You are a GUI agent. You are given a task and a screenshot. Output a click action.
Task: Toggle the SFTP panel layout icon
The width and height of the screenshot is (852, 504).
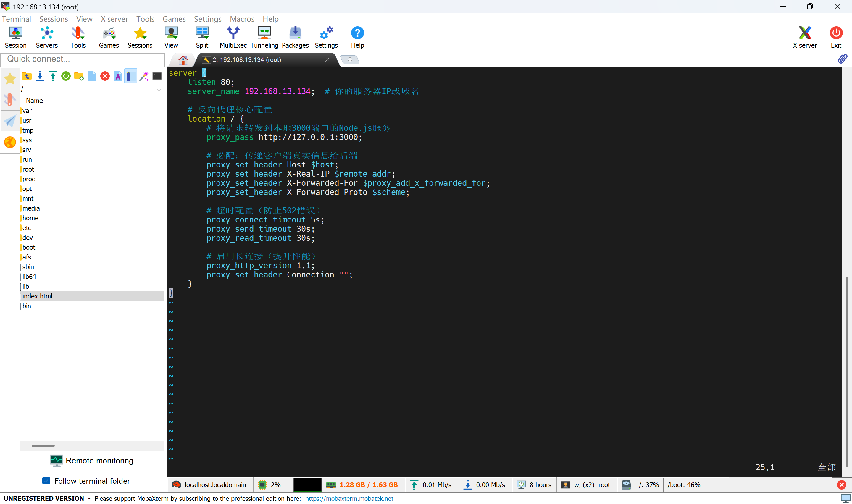[130, 76]
